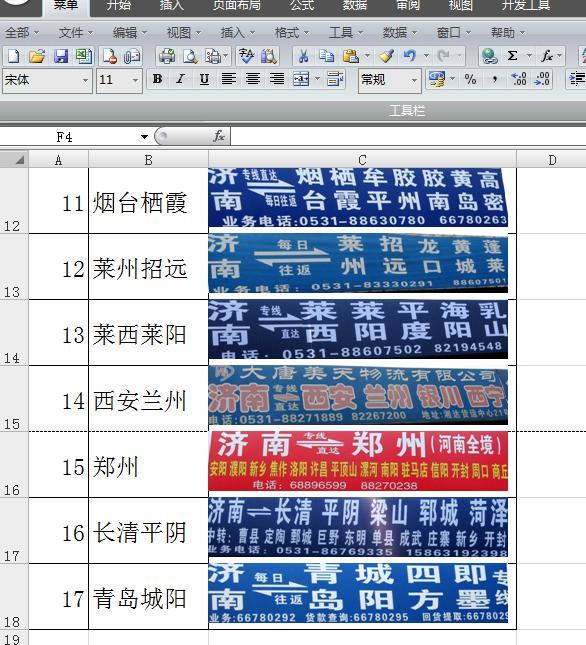Click the Wrap Text icon

pos(335,79)
